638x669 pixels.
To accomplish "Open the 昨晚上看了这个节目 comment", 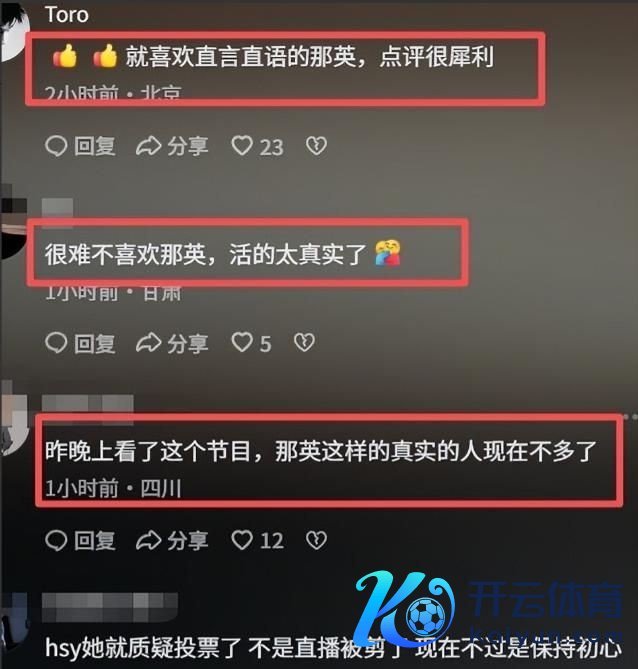I will click(x=320, y=451).
